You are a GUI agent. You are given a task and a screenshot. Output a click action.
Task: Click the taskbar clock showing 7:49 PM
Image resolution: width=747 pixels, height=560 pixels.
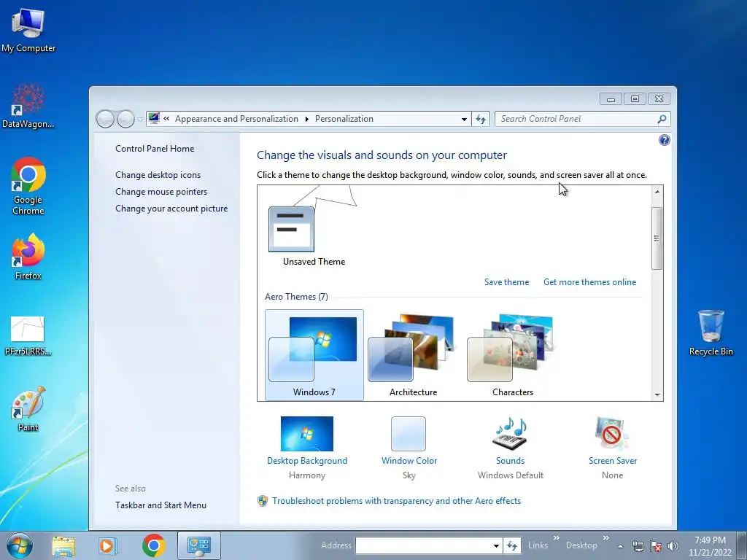tap(710, 546)
